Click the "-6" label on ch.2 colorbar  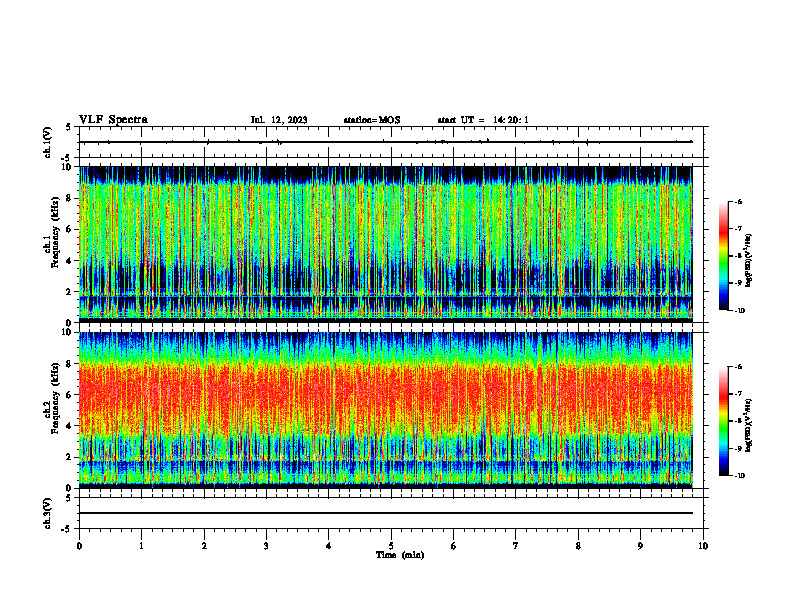click(x=738, y=367)
